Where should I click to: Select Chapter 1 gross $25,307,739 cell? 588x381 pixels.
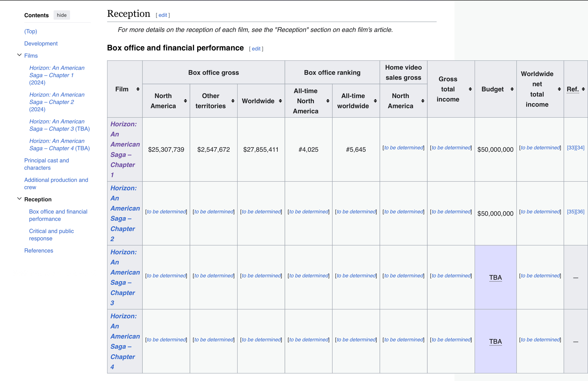coord(166,150)
